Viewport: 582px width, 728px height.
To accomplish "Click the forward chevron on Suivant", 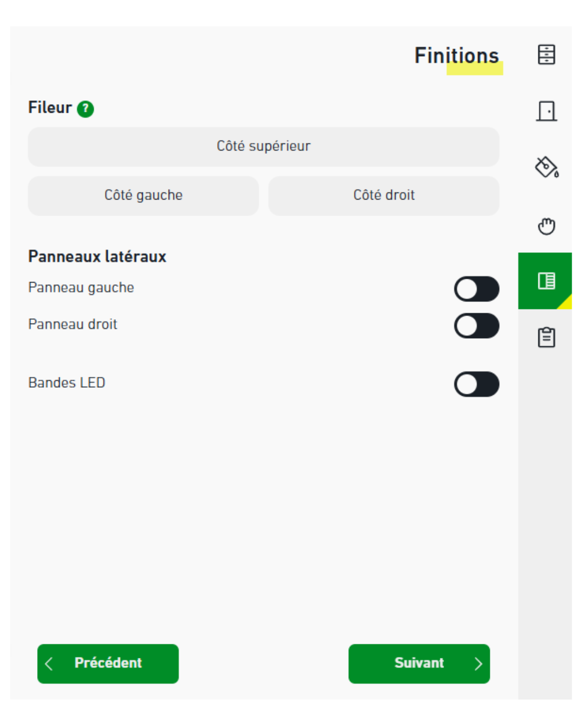I will tap(477, 664).
